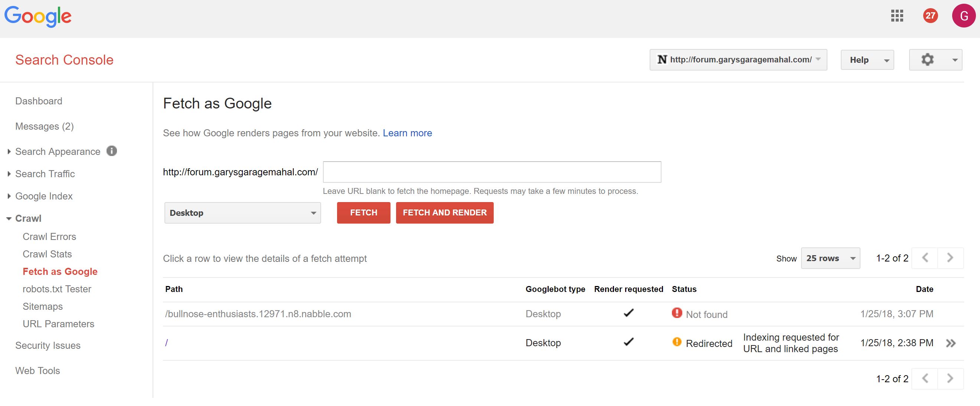
Task: Open the Google apps grid icon
Action: tap(897, 16)
